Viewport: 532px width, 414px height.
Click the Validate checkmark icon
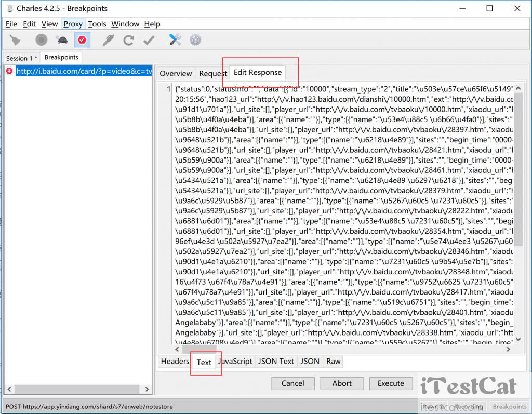pos(149,40)
